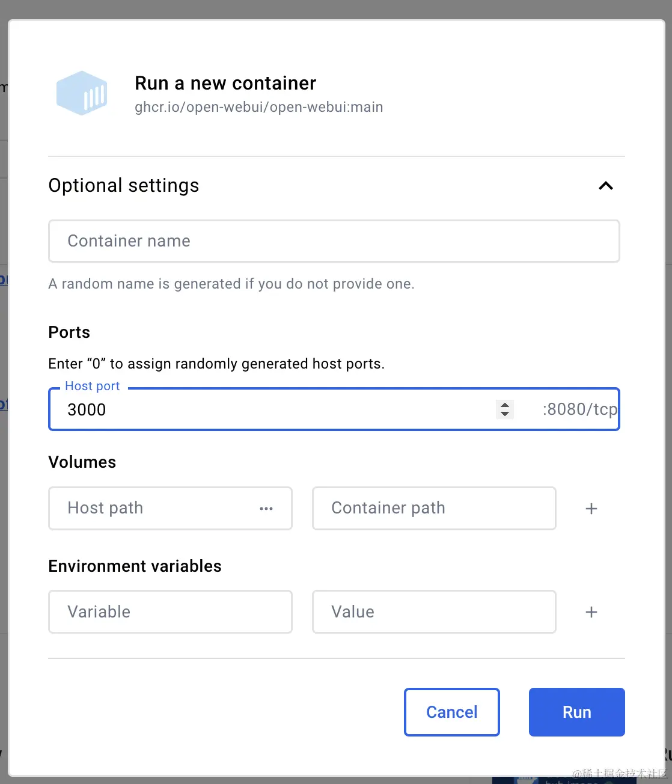Click the :8080/tcp container port label
Image resolution: width=672 pixels, height=784 pixels.
pos(580,409)
